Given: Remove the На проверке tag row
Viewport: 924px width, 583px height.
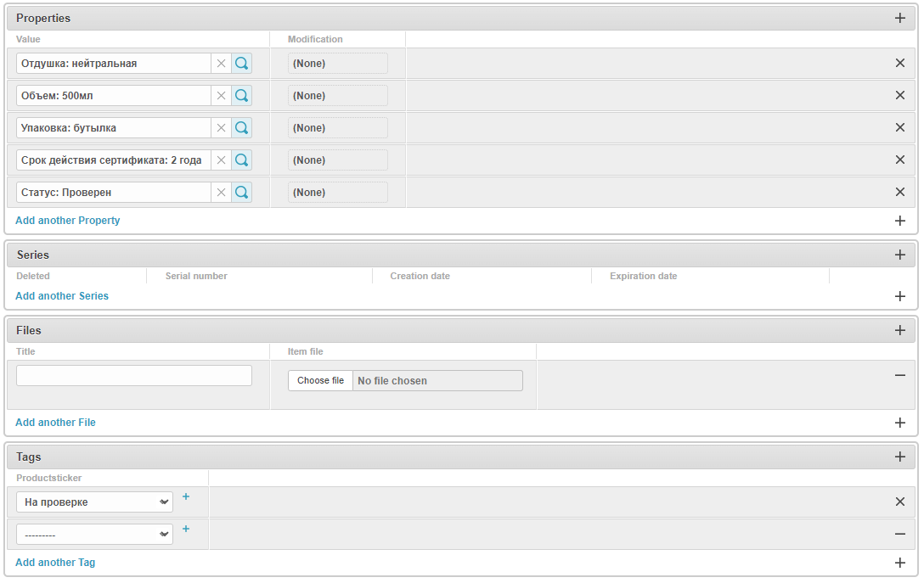Looking at the screenshot, I should (900, 502).
